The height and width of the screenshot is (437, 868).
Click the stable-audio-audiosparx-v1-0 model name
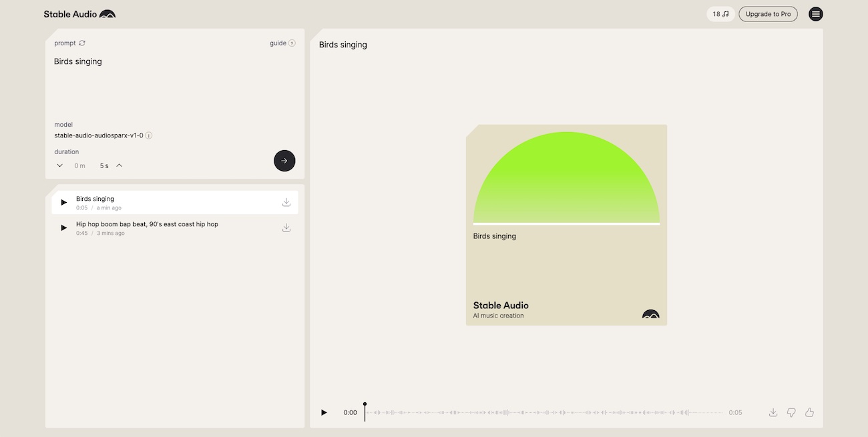tap(99, 135)
